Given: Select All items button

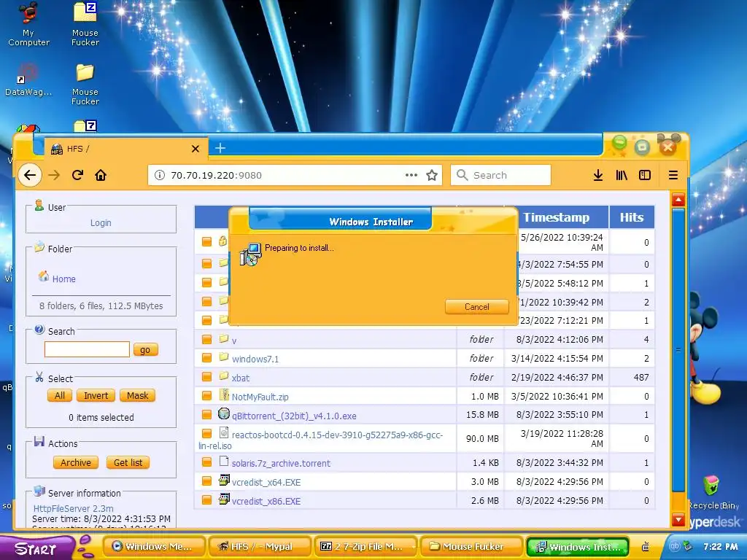Looking at the screenshot, I should tap(60, 396).
